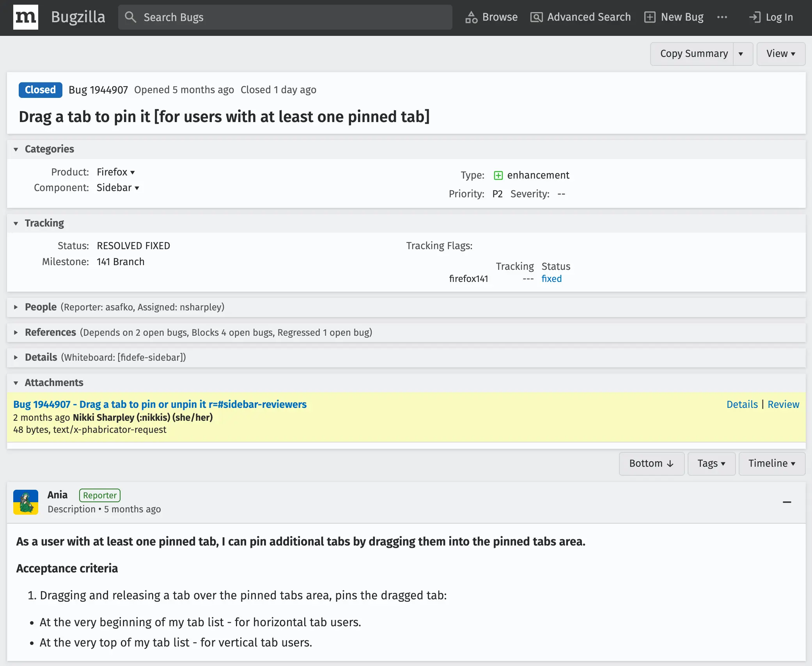Collapse the Categories section
The width and height of the screenshot is (812, 666).
coord(16,149)
